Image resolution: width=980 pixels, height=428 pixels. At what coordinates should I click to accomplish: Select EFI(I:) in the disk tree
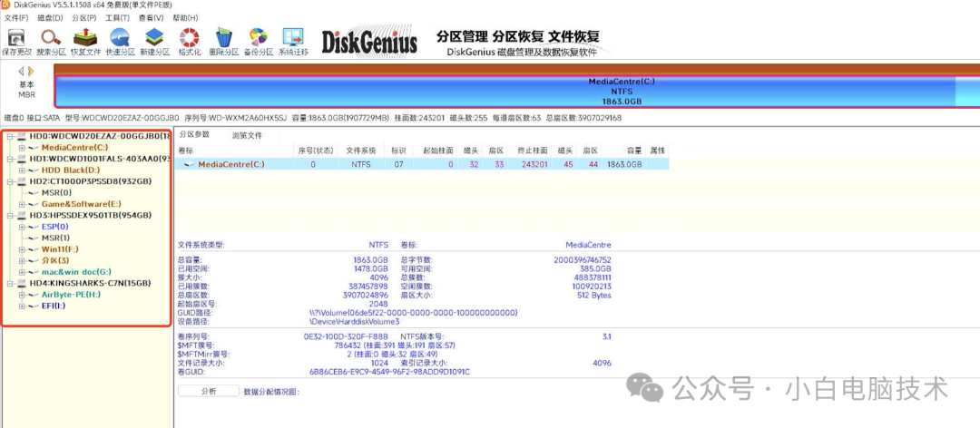pos(54,306)
